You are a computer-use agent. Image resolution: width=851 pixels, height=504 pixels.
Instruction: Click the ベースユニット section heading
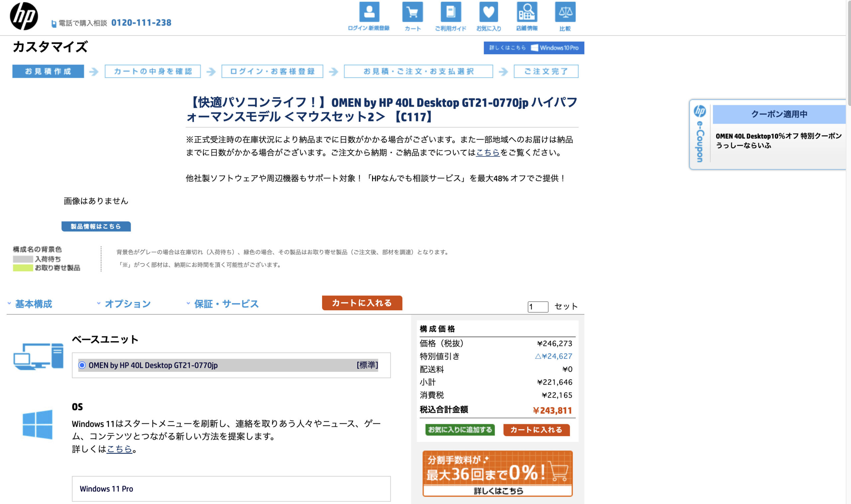105,339
